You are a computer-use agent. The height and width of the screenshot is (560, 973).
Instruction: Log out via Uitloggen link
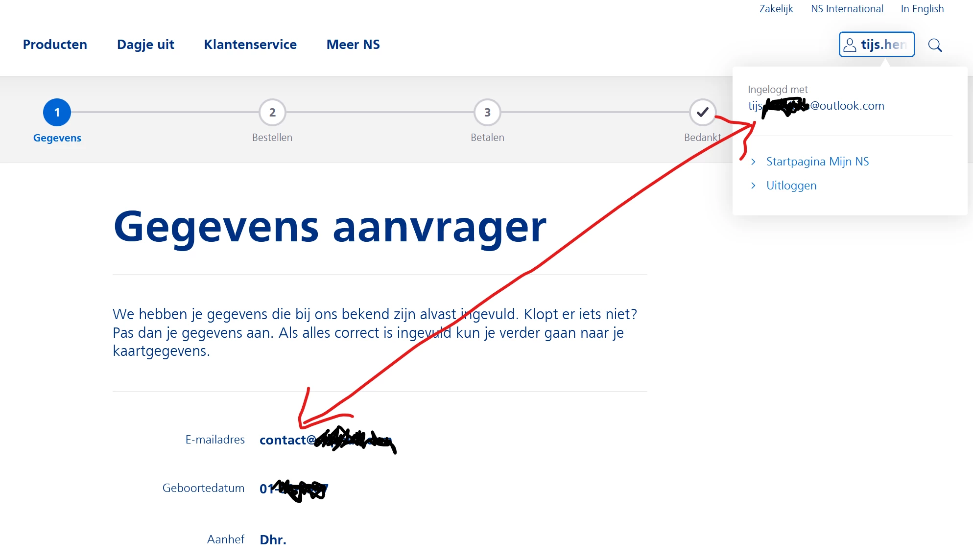(x=791, y=186)
